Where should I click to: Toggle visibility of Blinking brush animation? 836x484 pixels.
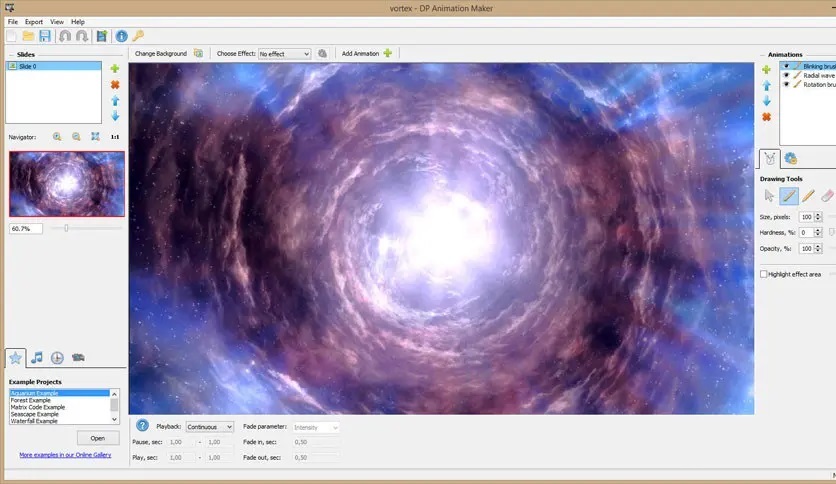[x=786, y=66]
